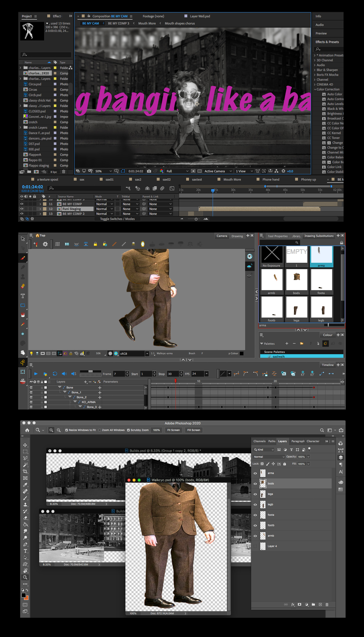Click the Harmony timeline play button
Viewport: 364px width, 637px height.
pos(36,374)
